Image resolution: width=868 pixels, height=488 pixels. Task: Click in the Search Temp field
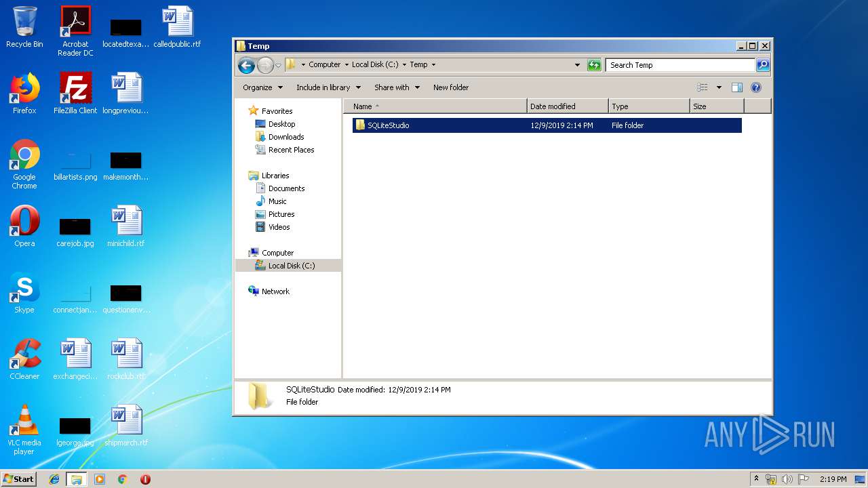tap(680, 65)
